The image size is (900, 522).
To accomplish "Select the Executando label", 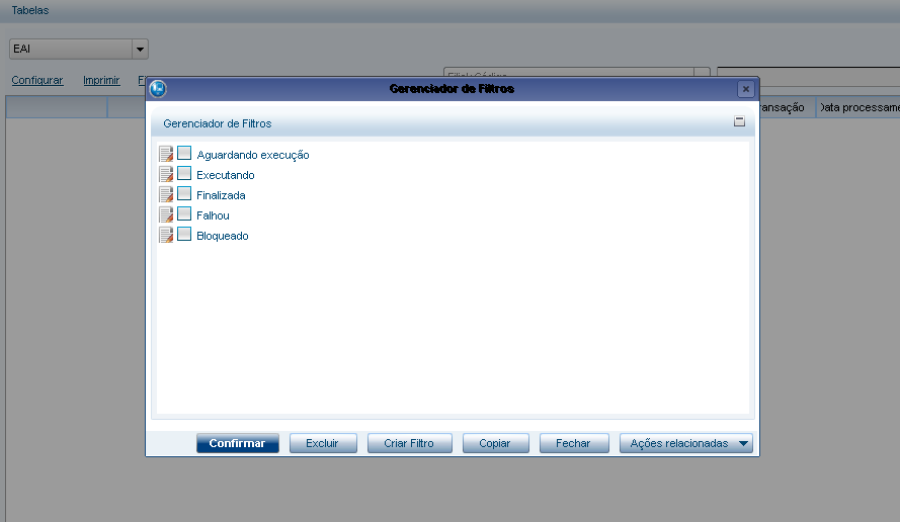I will point(226,175).
